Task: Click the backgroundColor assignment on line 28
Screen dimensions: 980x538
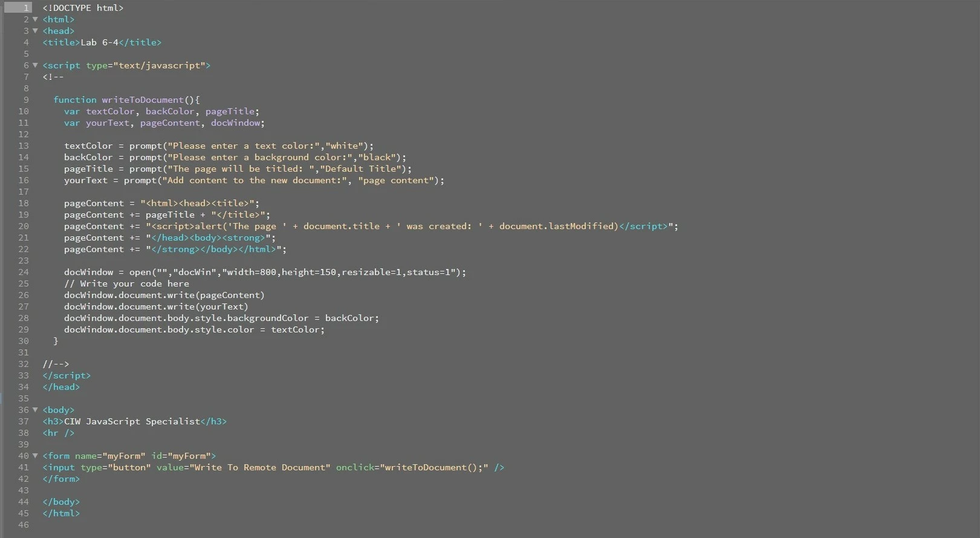Action: point(221,318)
